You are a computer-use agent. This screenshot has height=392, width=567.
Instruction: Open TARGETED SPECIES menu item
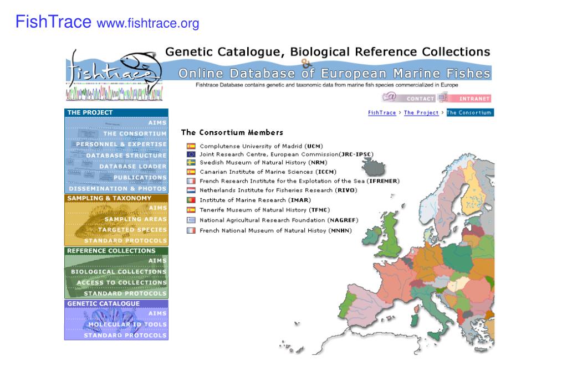click(132, 230)
